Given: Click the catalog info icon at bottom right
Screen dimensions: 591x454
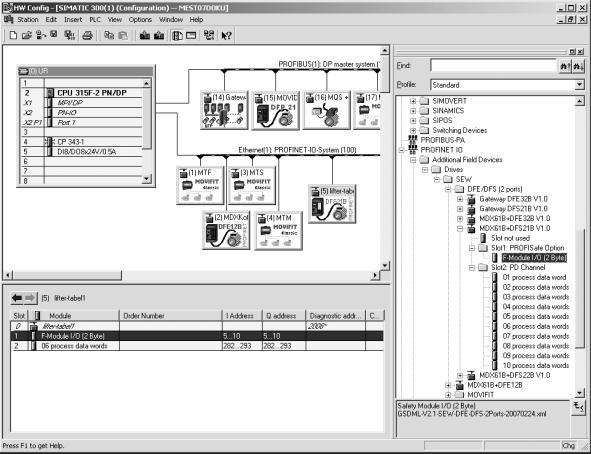Looking at the screenshot, I should tap(579, 408).
